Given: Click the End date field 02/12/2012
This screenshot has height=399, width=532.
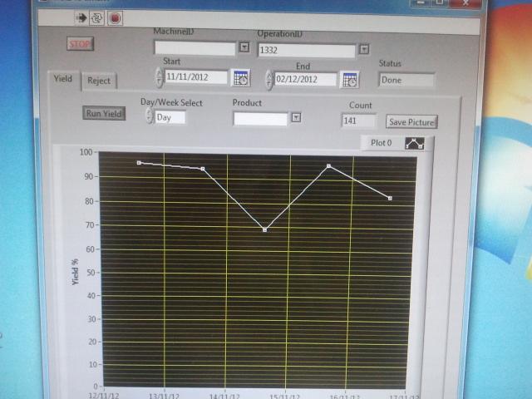Looking at the screenshot, I should point(305,80).
